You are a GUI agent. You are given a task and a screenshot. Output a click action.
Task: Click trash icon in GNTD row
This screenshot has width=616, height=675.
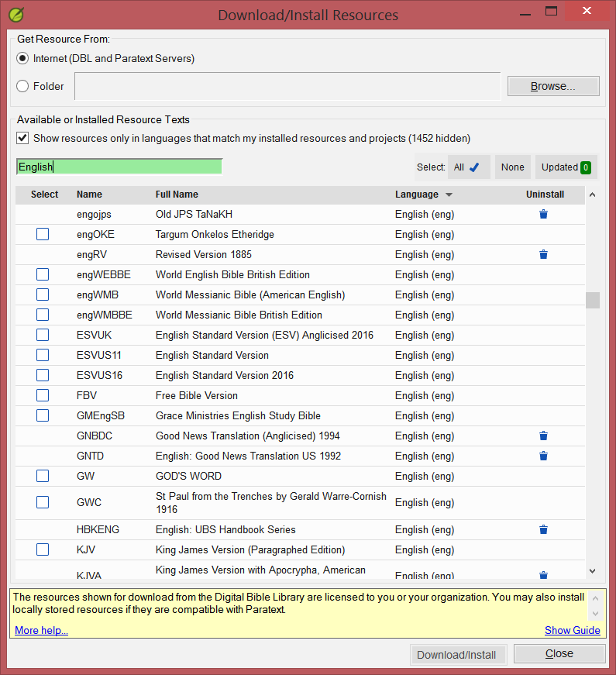coord(543,456)
